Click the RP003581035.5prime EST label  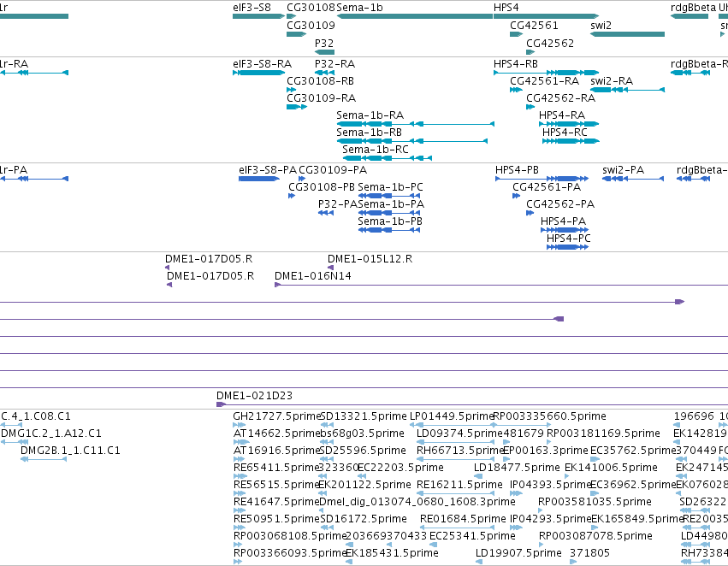[x=595, y=502]
